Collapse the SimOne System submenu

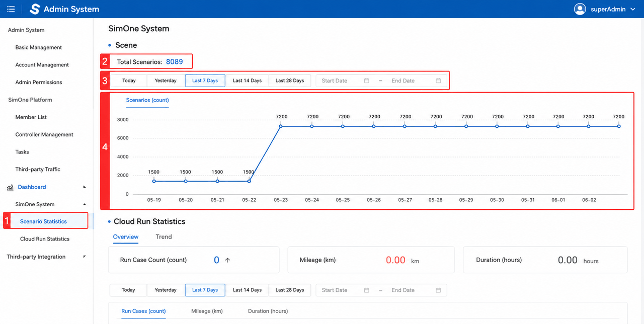pos(84,204)
